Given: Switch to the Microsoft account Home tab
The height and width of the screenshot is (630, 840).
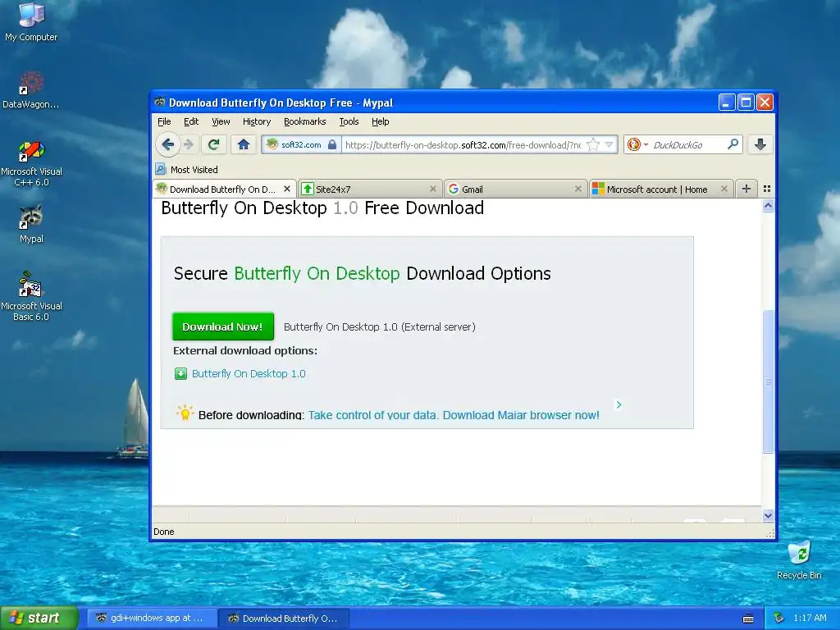Looking at the screenshot, I should (x=660, y=189).
